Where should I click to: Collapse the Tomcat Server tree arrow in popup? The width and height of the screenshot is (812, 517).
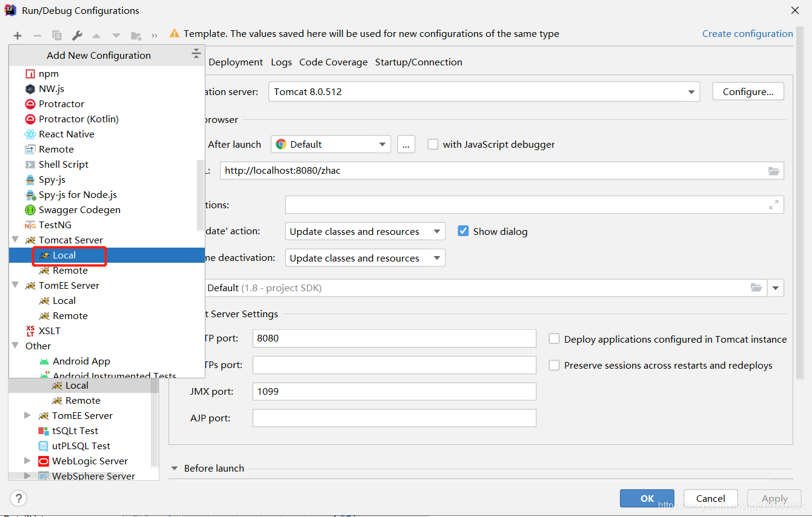(x=15, y=240)
